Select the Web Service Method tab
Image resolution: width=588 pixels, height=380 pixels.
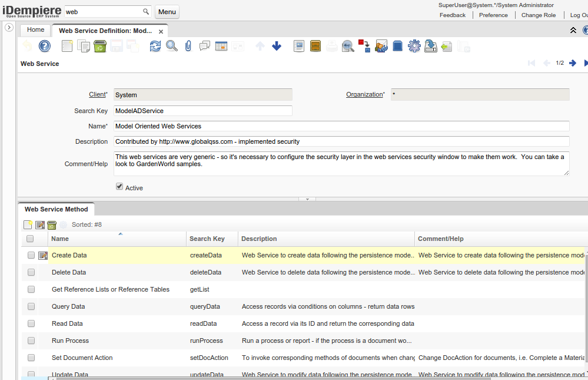[x=56, y=209]
